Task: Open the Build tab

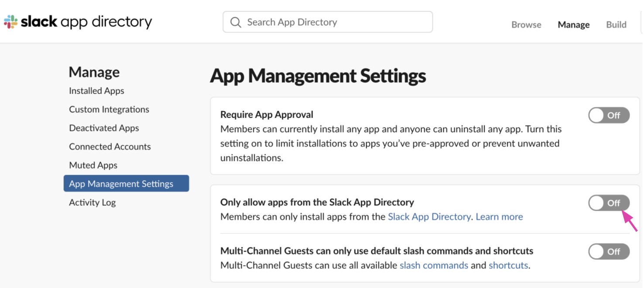Action: (x=616, y=25)
